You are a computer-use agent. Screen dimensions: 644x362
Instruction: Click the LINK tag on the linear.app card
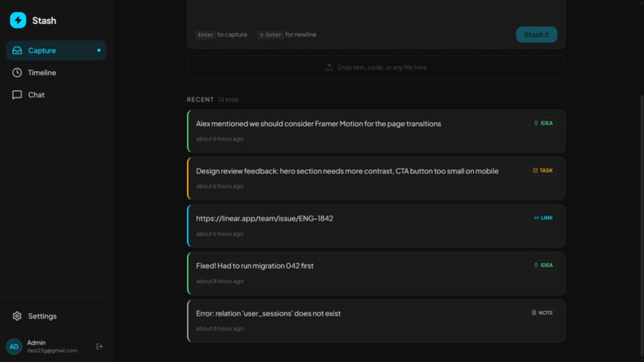(543, 218)
